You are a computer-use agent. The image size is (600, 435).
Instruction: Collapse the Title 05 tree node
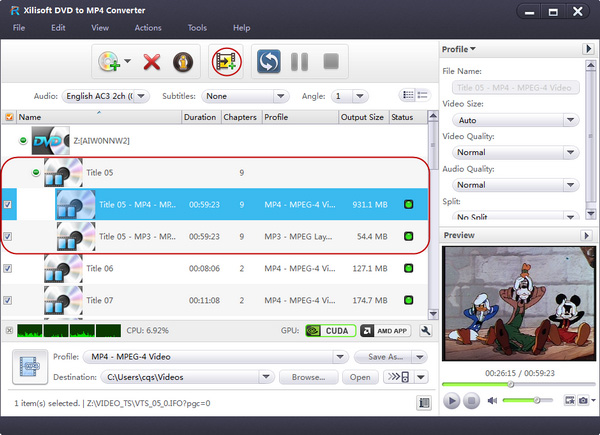(x=36, y=172)
